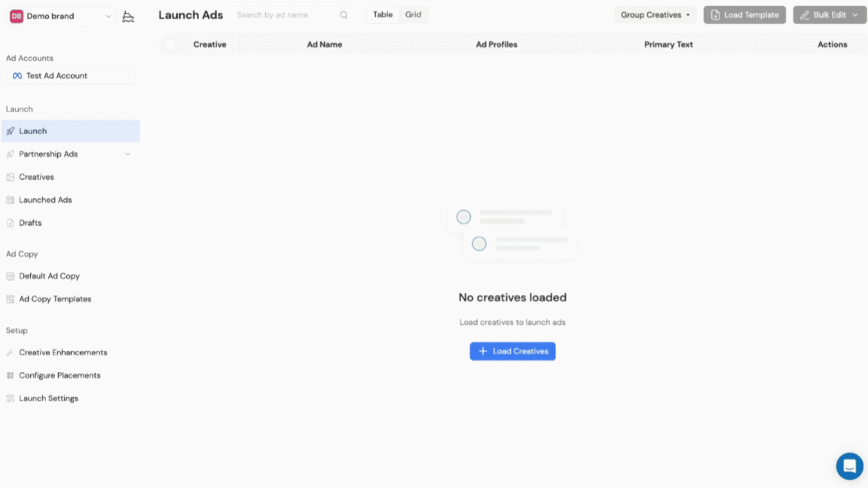Click the Creative Enhancements wand icon

[x=10, y=352]
